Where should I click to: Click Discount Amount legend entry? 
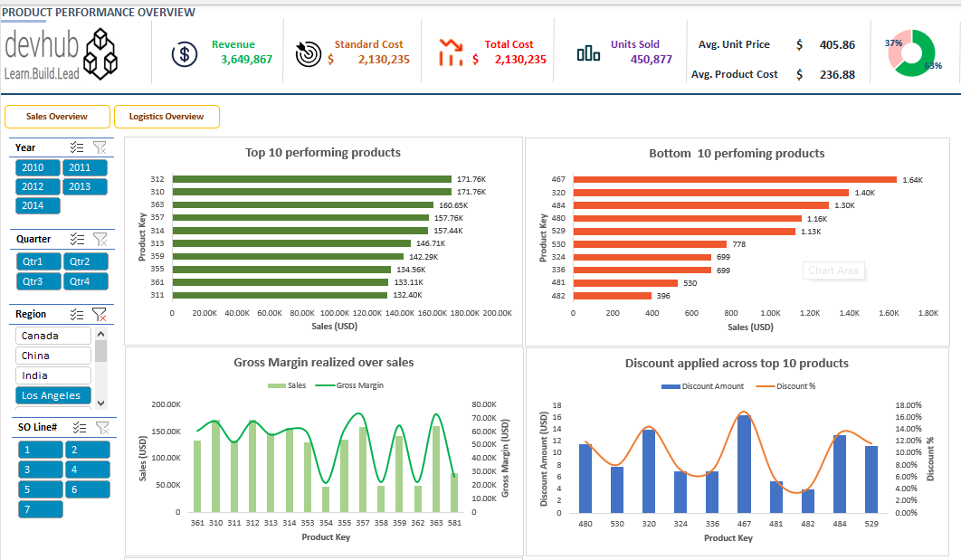(x=703, y=386)
